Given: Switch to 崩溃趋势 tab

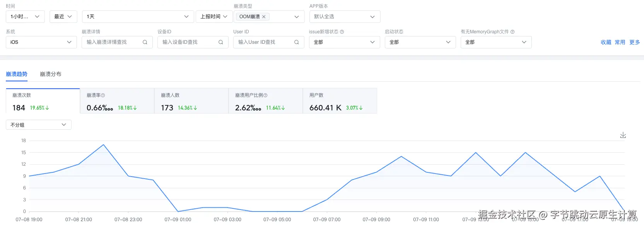Looking at the screenshot, I should point(17,74).
